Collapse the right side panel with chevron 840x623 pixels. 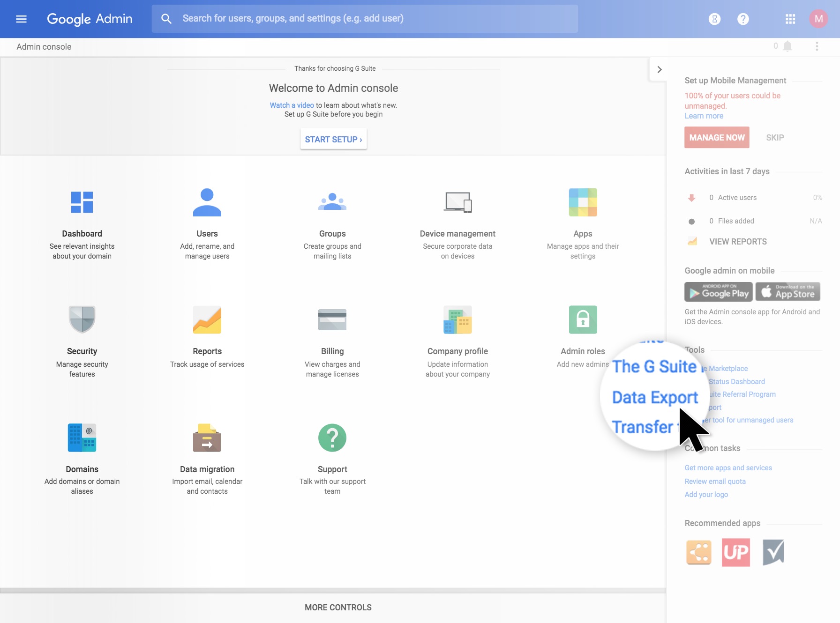coord(659,69)
